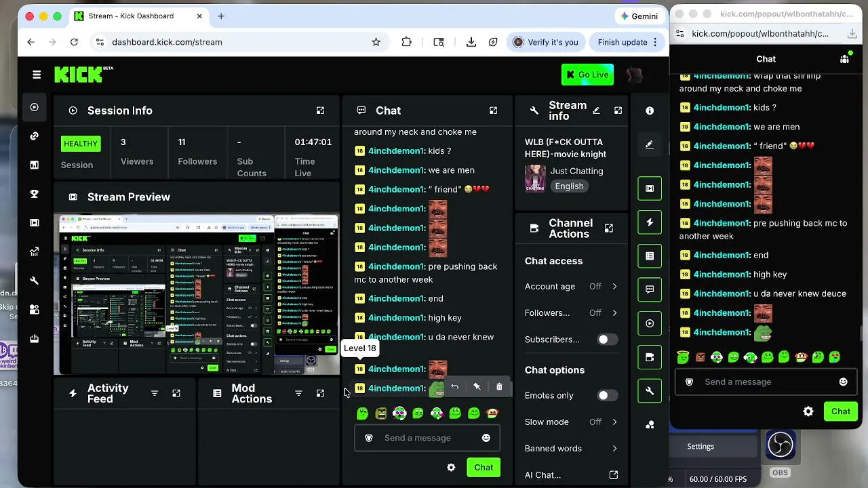Reload the dashboard page
This screenshot has height=488, width=868.
point(74,42)
